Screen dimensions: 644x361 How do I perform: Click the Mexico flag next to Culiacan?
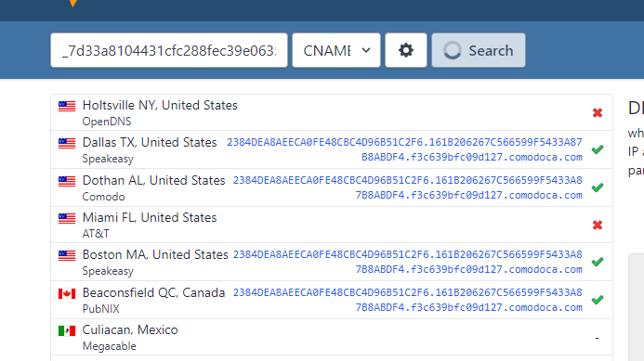[67, 330]
